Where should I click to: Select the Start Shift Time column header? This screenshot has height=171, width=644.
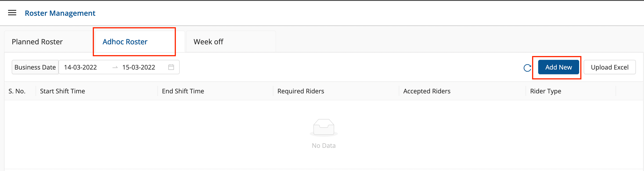63,91
